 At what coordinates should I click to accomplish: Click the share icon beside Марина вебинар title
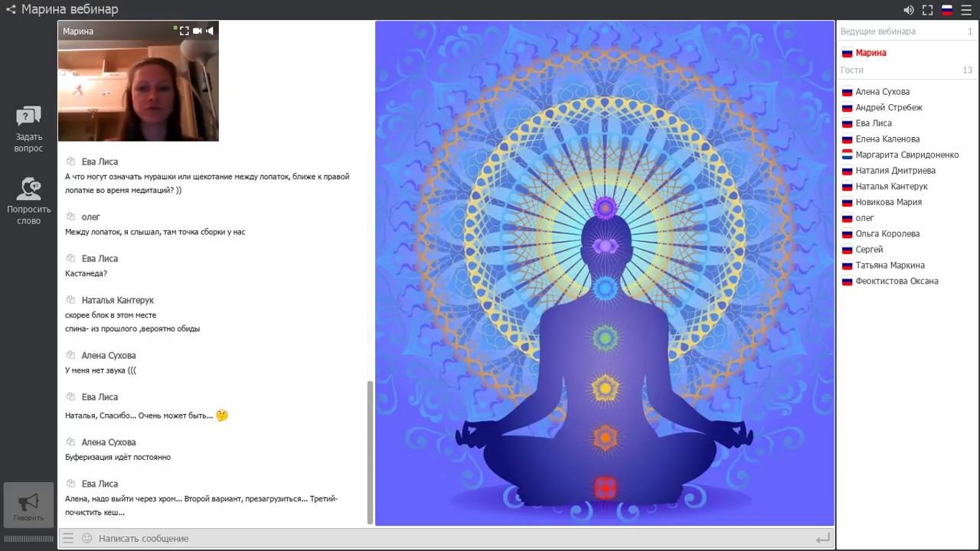(x=11, y=10)
